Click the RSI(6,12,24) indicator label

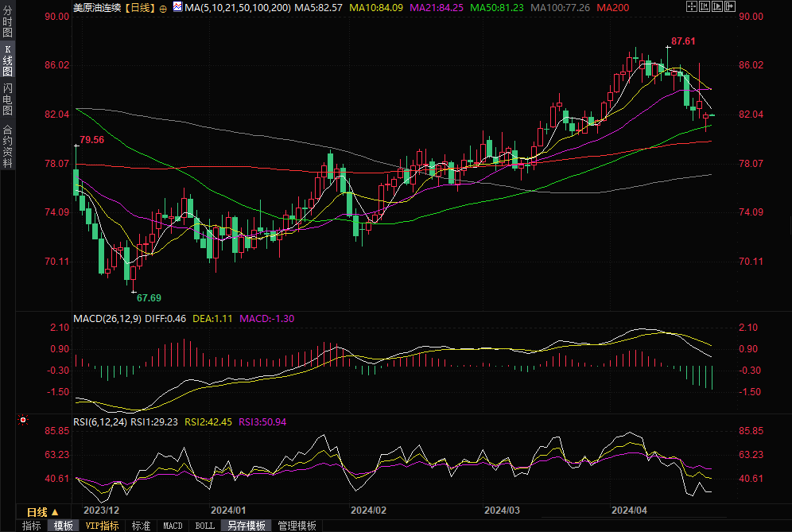pyautogui.click(x=100, y=421)
